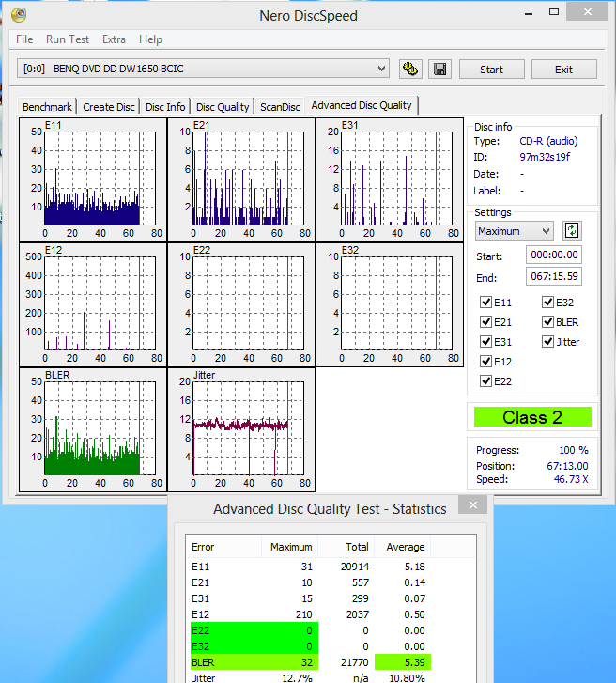Image resolution: width=616 pixels, height=683 pixels.
Task: Select the E11 row in statistics table
Action: (331, 567)
